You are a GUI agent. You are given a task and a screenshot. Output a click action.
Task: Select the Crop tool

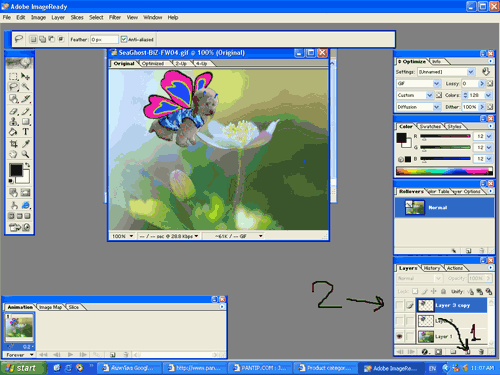13,144
